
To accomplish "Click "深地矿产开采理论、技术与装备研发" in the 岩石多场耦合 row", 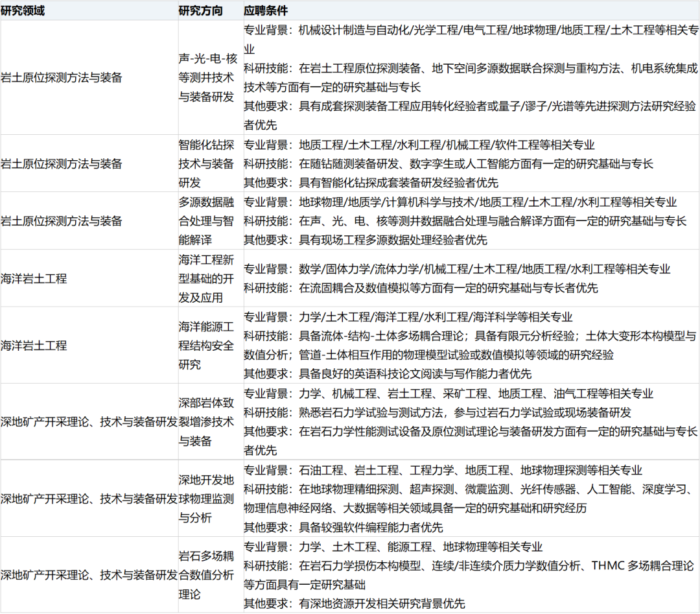I will 89,575.
